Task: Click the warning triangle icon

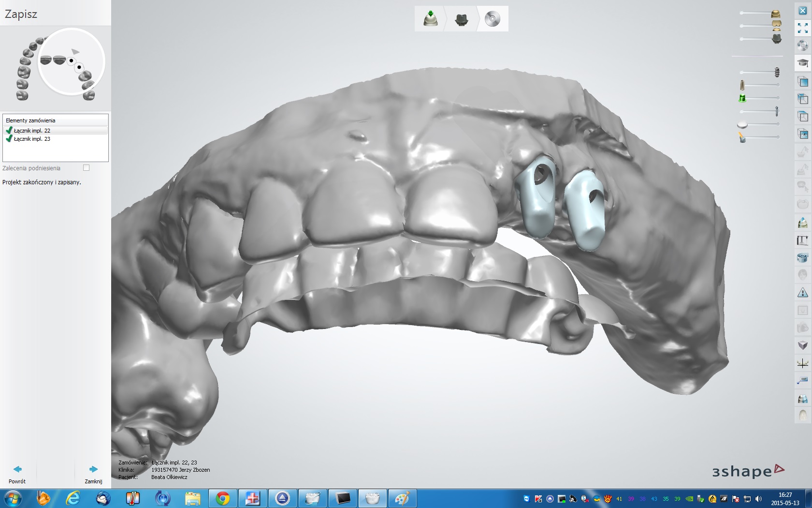Action: (x=802, y=293)
